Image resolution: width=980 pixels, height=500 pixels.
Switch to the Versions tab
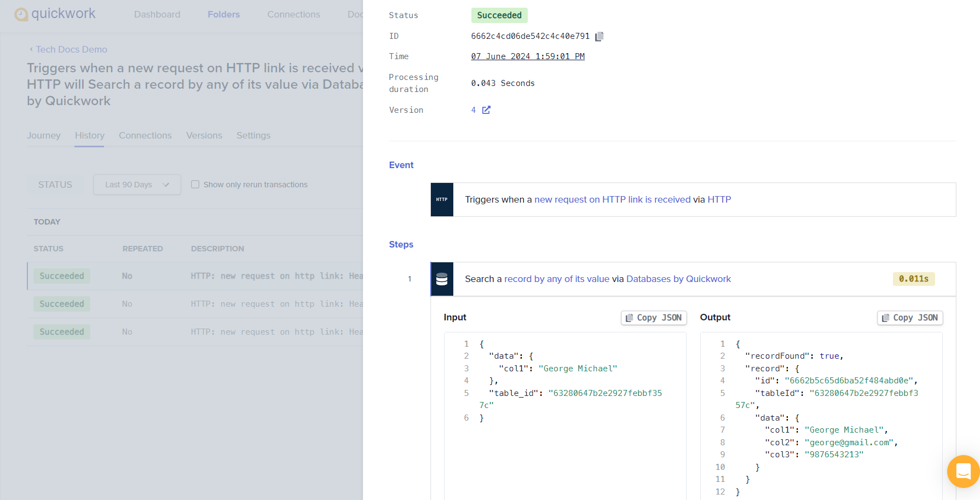(x=204, y=135)
